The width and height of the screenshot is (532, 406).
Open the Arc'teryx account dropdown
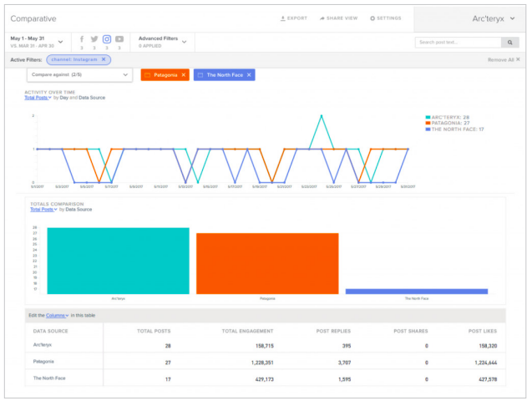(x=494, y=18)
